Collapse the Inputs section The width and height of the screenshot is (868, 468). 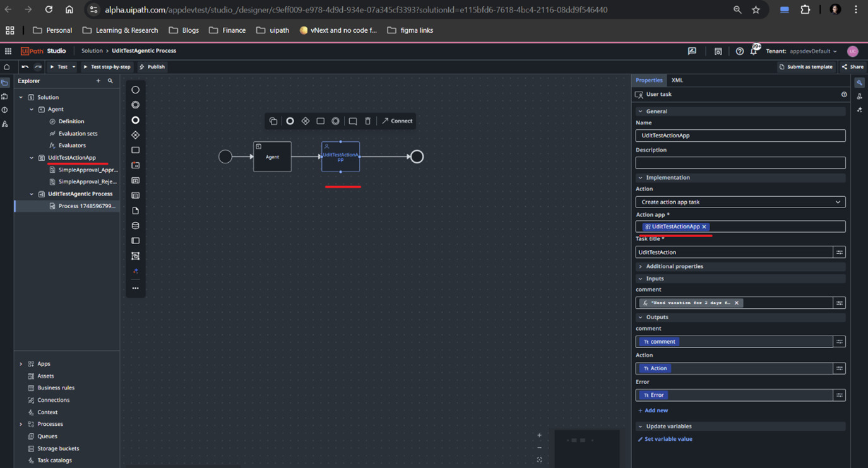click(x=641, y=279)
